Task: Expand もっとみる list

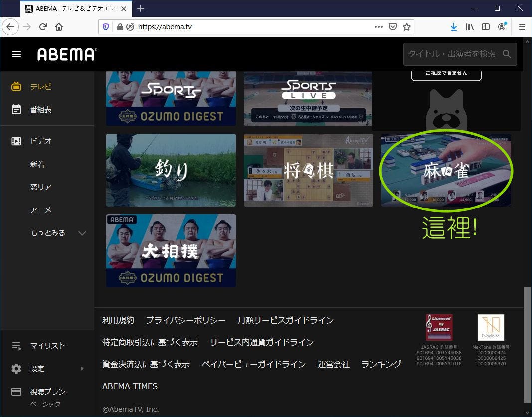Action: click(48, 233)
